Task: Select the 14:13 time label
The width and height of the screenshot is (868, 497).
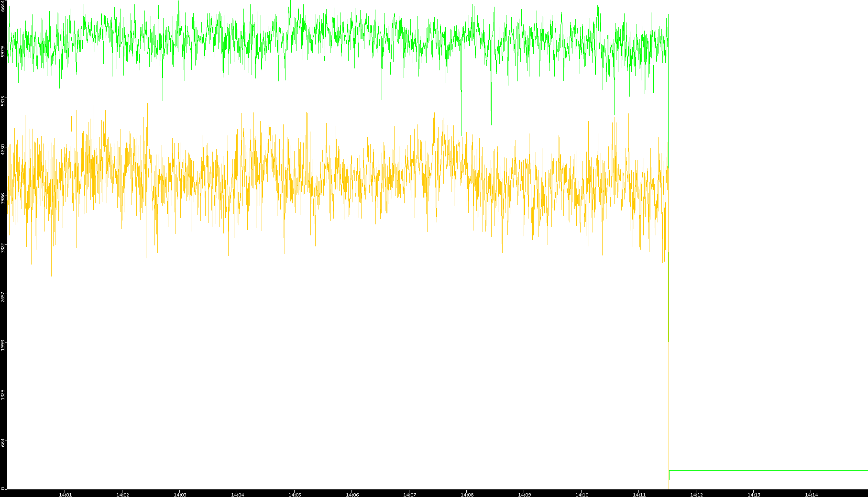Action: coord(754,495)
